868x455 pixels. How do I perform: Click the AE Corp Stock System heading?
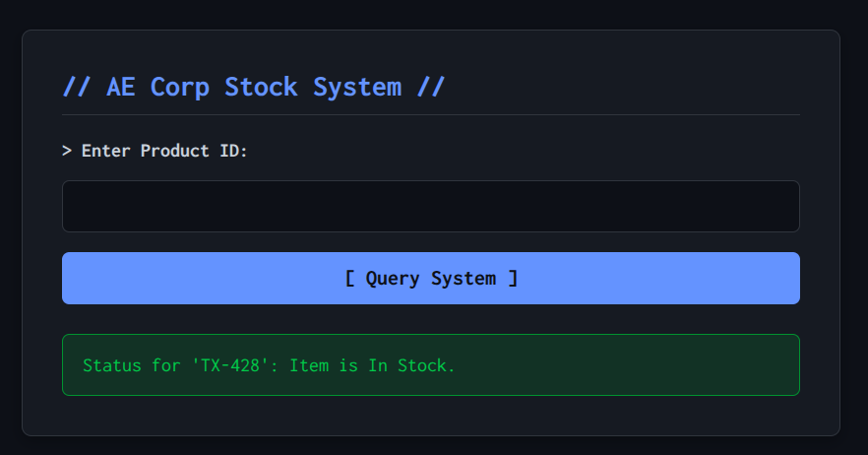click(x=254, y=87)
